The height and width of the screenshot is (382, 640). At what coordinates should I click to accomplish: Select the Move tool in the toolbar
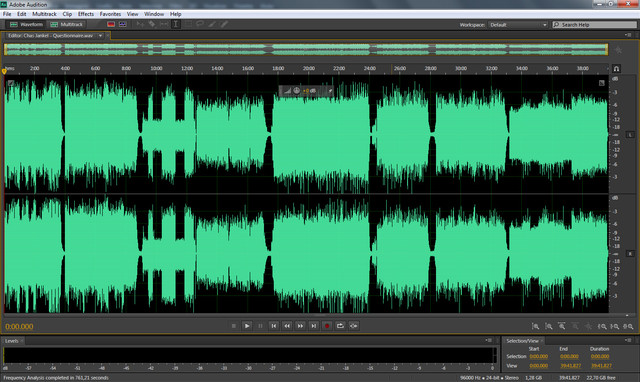(x=140, y=24)
